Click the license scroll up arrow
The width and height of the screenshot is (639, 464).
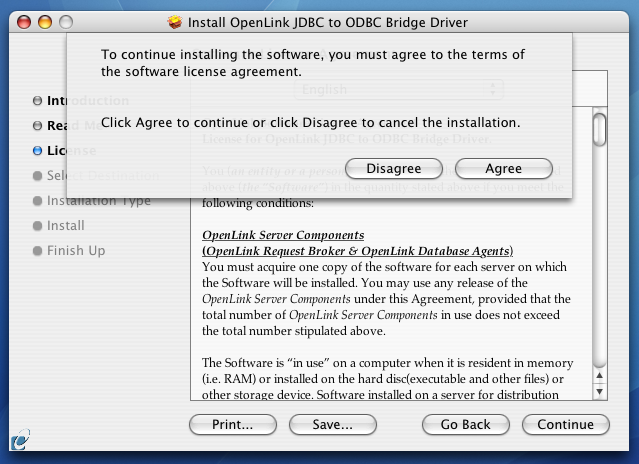point(599,375)
